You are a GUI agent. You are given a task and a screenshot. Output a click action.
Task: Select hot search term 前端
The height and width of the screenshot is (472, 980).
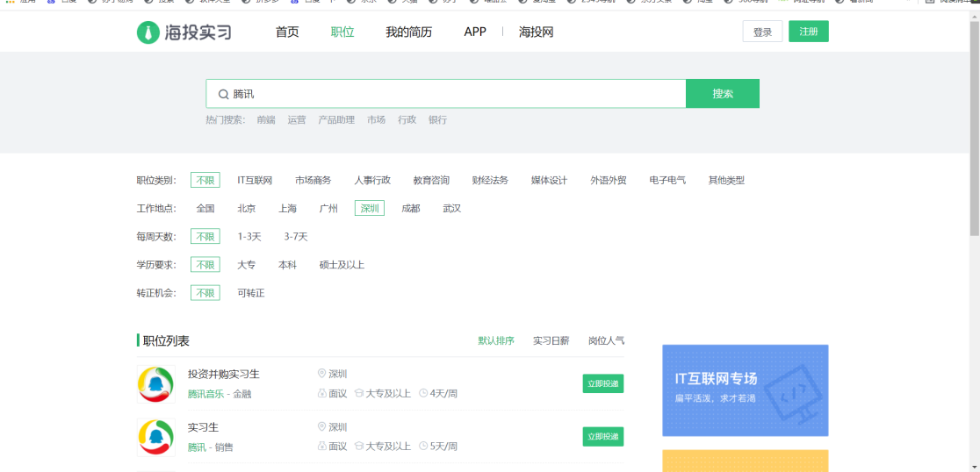click(x=266, y=120)
